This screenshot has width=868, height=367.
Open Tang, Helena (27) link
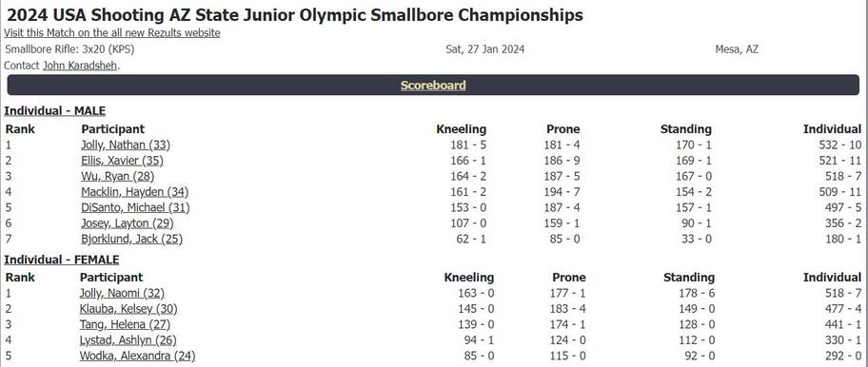point(125,324)
